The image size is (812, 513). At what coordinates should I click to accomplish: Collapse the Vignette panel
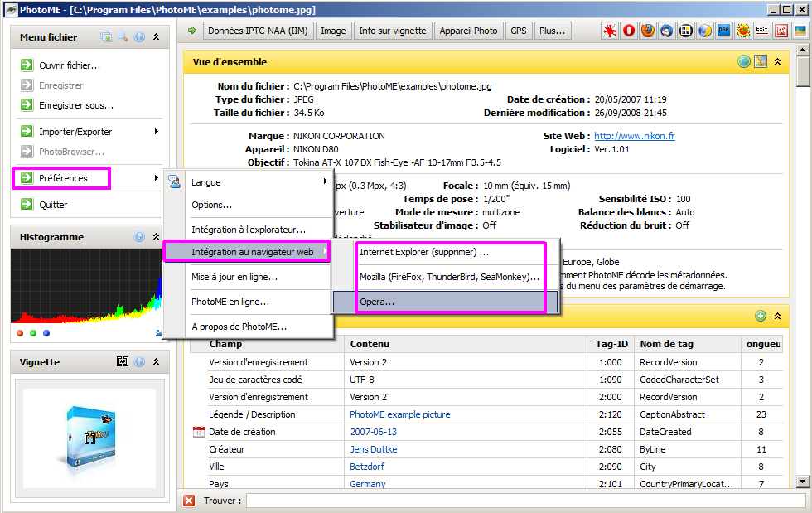[x=156, y=361]
